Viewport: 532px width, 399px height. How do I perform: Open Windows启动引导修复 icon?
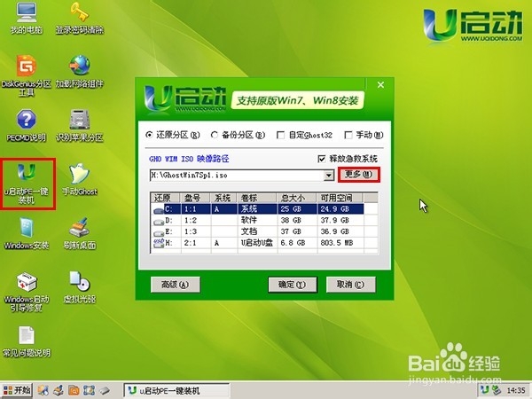click(x=27, y=292)
